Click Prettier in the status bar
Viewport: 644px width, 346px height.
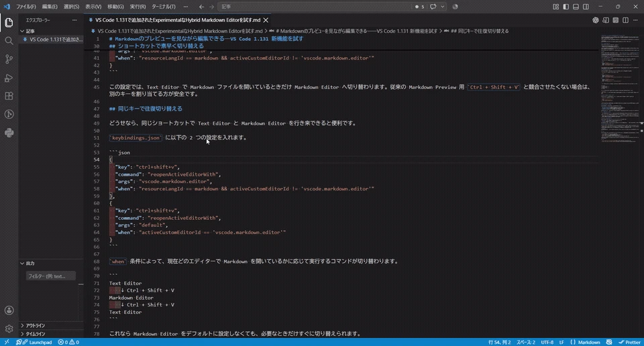click(630, 342)
